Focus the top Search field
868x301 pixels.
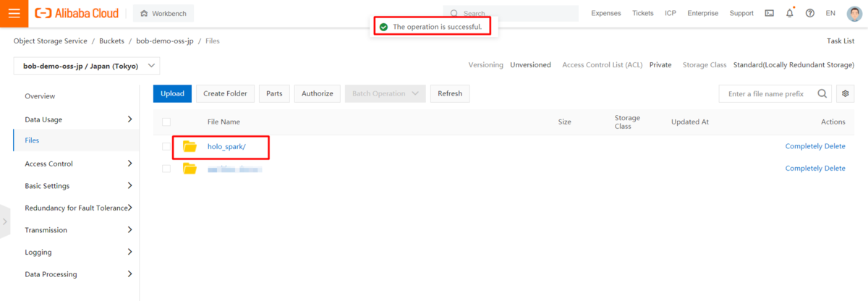point(511,13)
